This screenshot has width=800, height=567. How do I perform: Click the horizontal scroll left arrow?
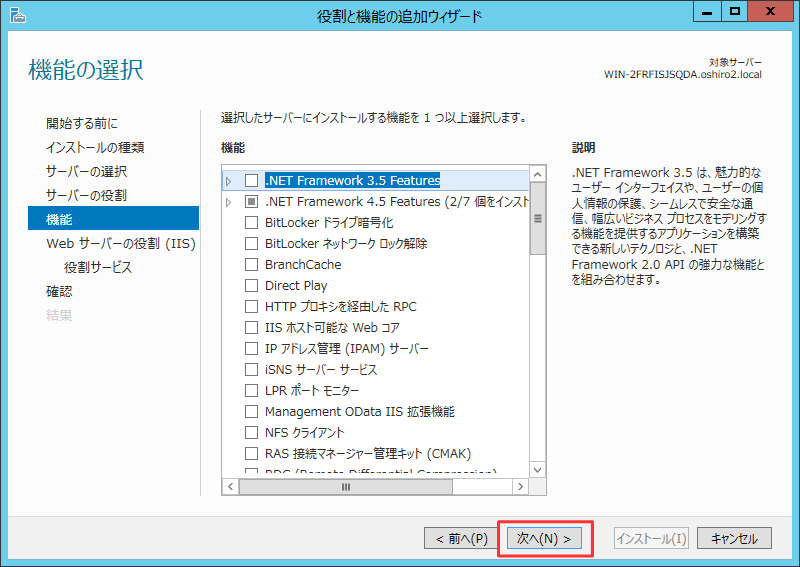click(231, 486)
